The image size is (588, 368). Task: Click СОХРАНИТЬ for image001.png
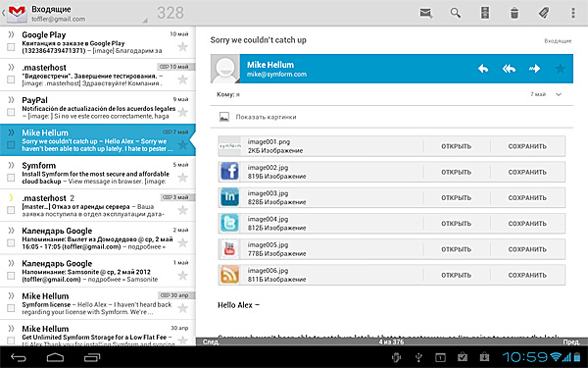click(527, 146)
